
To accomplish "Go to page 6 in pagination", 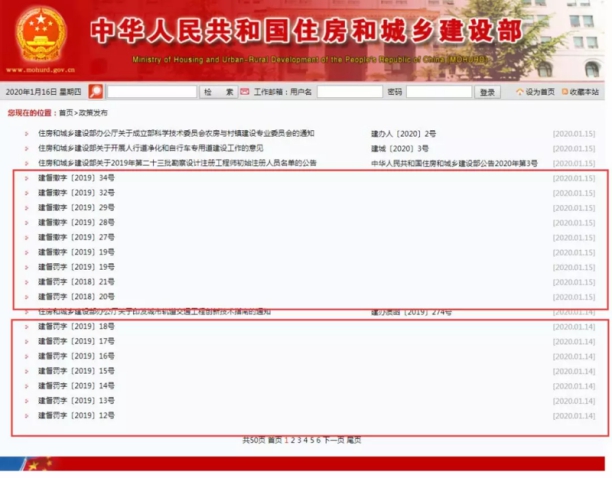I will pos(318,440).
